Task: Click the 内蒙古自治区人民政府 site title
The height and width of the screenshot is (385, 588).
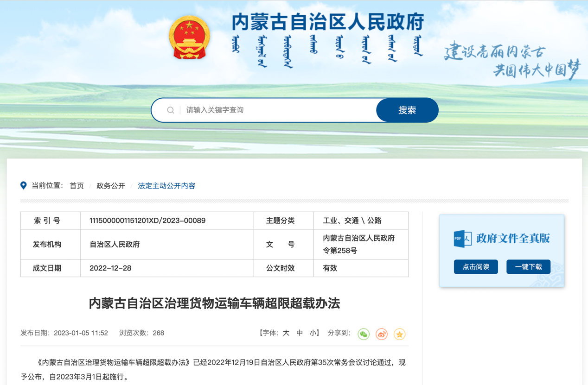Action: click(327, 22)
